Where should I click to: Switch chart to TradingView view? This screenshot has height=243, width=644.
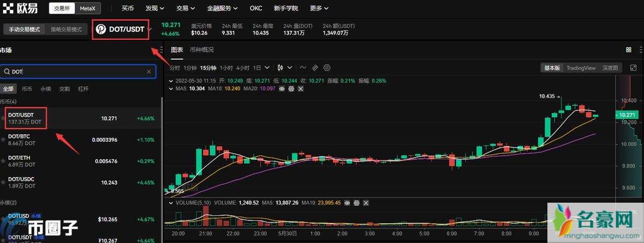click(581, 68)
